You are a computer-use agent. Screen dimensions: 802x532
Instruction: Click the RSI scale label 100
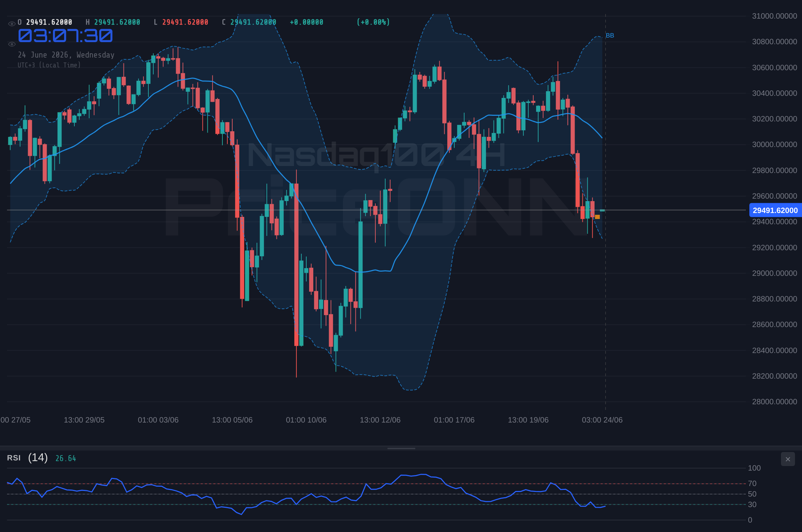click(754, 468)
